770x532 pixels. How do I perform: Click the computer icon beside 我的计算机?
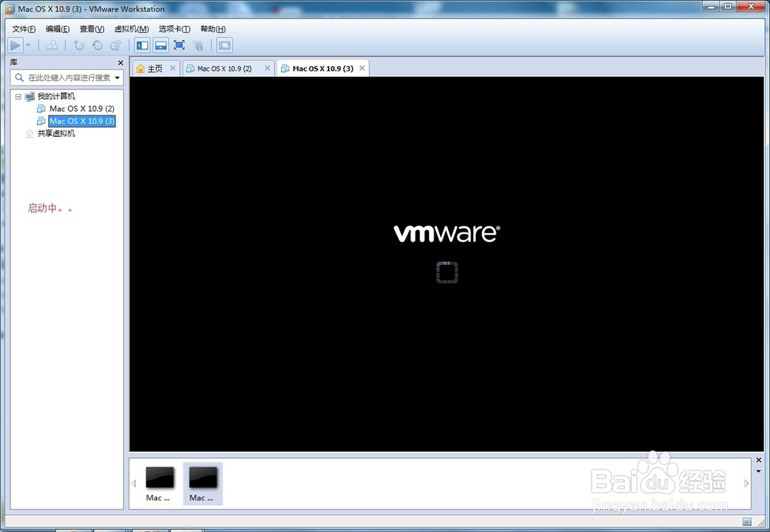tap(30, 96)
